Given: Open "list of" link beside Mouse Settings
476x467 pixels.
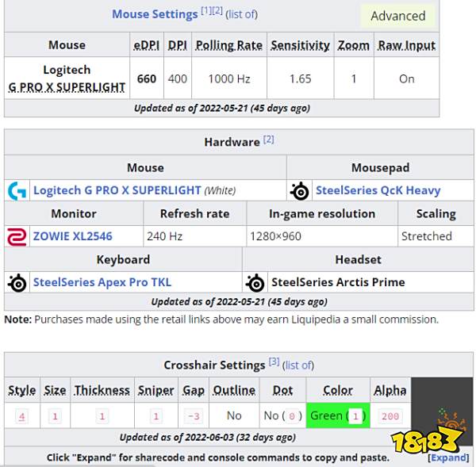Looking at the screenshot, I should click(x=242, y=14).
